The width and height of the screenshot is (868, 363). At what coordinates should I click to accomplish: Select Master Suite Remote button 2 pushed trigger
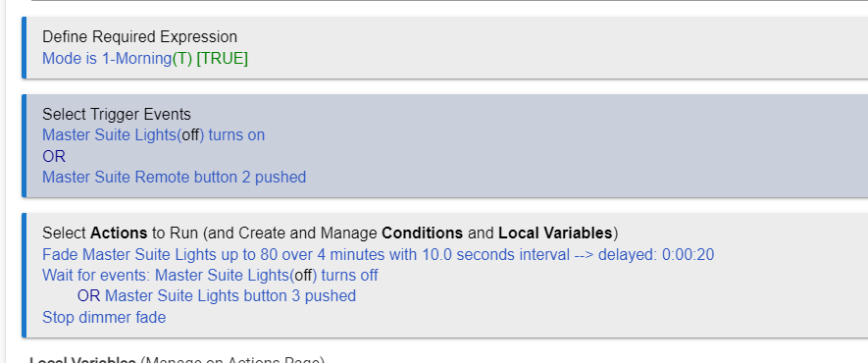click(x=174, y=177)
